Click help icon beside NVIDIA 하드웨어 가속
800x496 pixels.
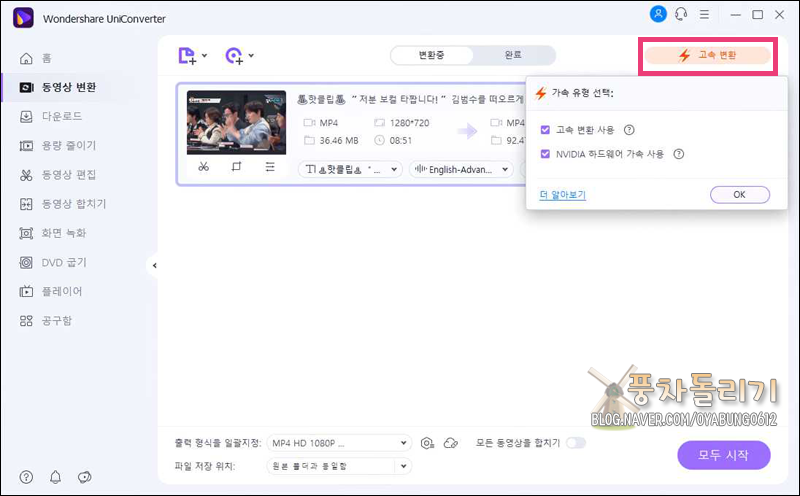[x=679, y=154]
